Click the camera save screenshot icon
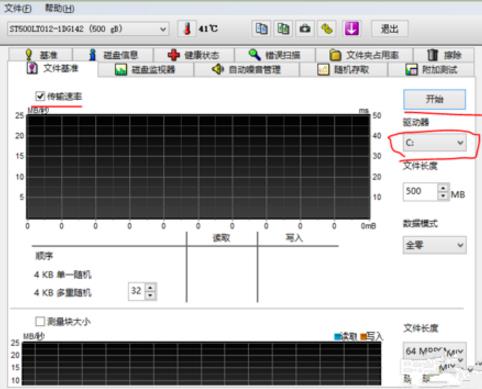 click(305, 29)
